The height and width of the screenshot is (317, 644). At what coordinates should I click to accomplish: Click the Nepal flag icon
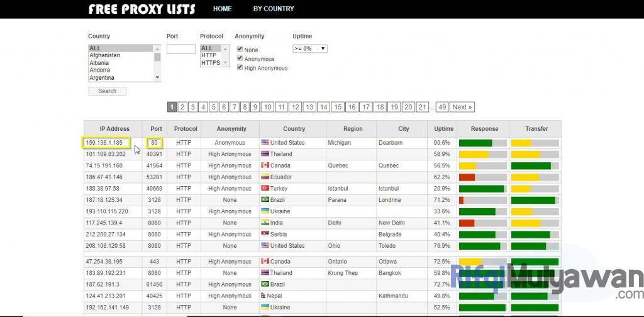264,296
